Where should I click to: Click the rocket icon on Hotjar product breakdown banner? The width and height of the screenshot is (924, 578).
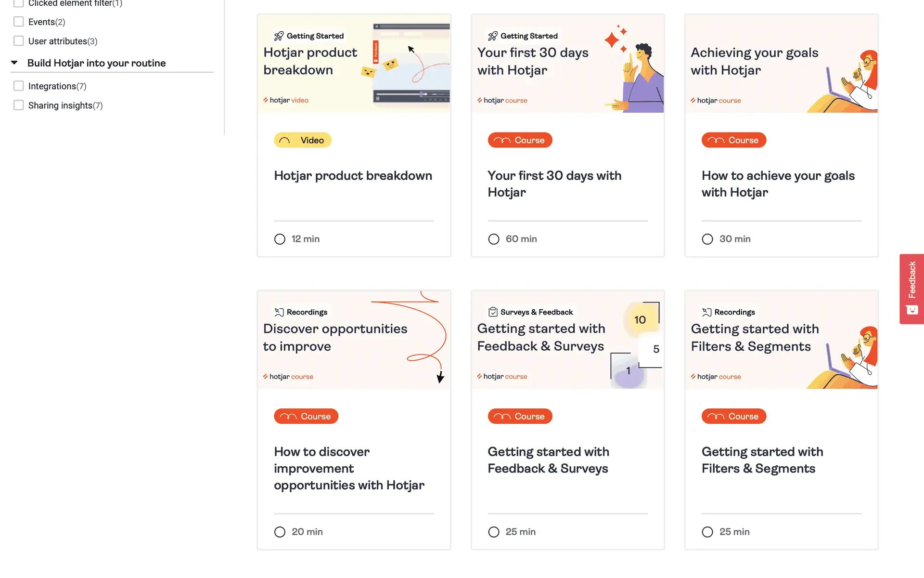click(x=279, y=36)
